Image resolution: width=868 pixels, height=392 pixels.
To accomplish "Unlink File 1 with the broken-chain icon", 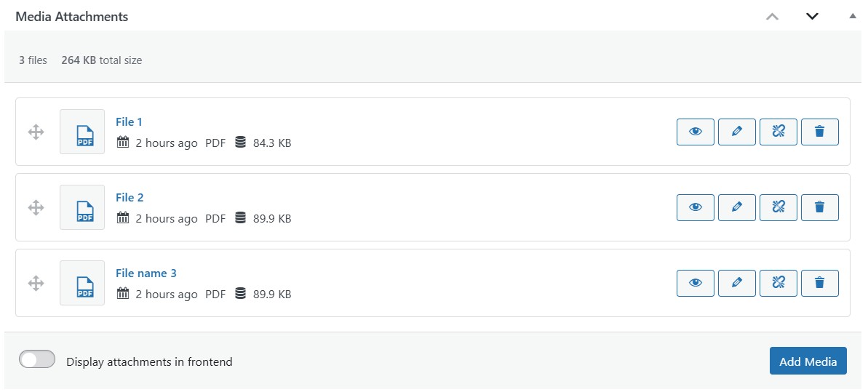I will point(779,132).
